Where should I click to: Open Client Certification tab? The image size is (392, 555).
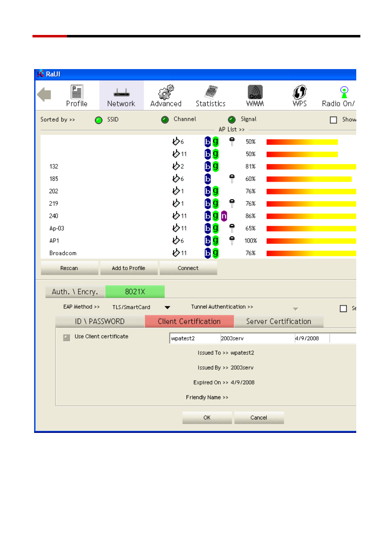point(189,321)
